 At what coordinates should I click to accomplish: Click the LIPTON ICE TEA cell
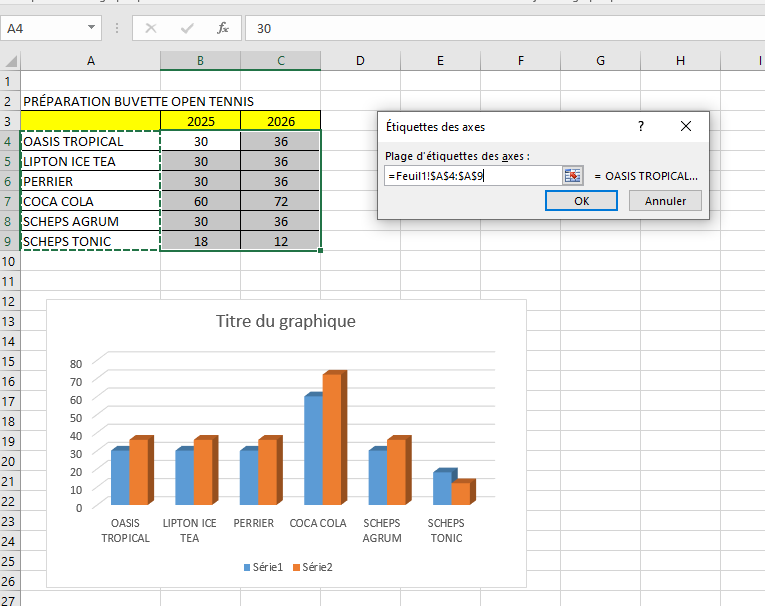click(x=90, y=161)
